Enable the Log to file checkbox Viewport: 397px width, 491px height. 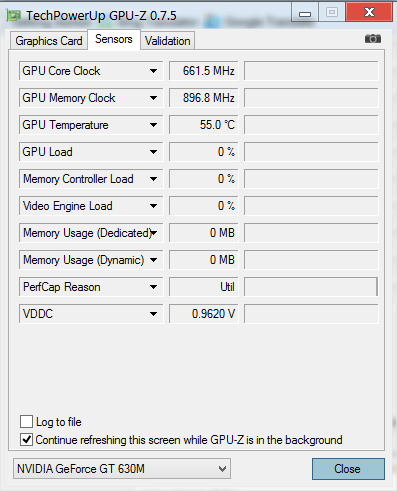pyautogui.click(x=26, y=422)
